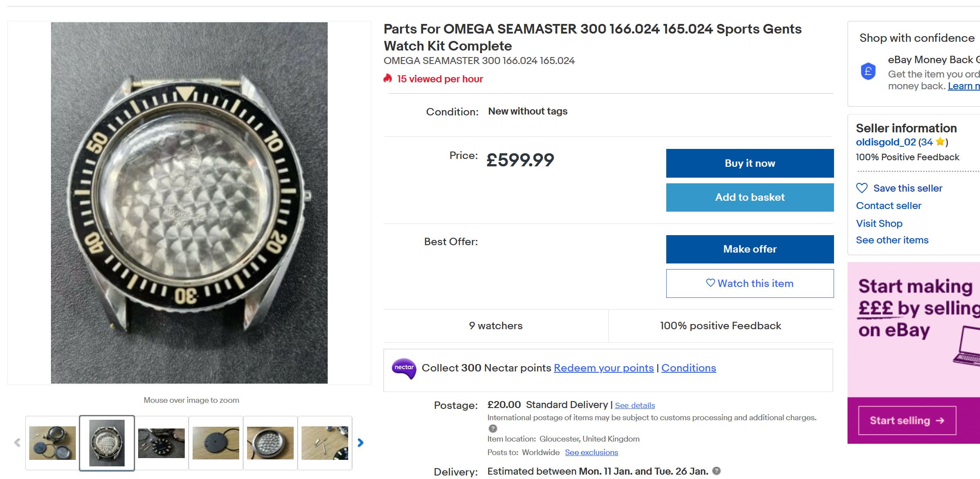Click the heart icon beside Save this seller

(x=862, y=188)
